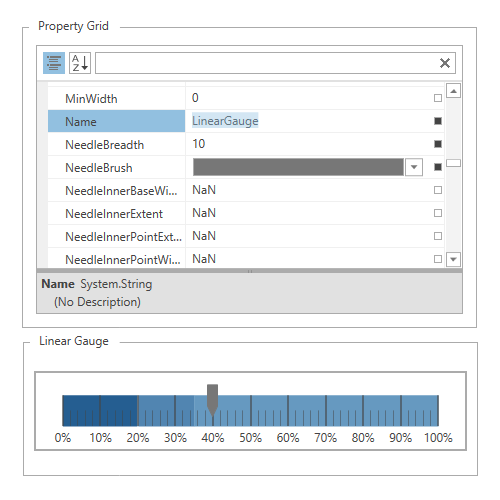Click the description pane splitter grip
The image size is (500, 500).
250,271
